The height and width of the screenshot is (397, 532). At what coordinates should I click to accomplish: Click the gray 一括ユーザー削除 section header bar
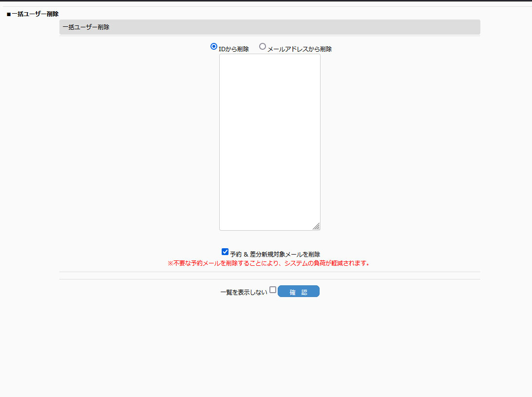pos(269,27)
